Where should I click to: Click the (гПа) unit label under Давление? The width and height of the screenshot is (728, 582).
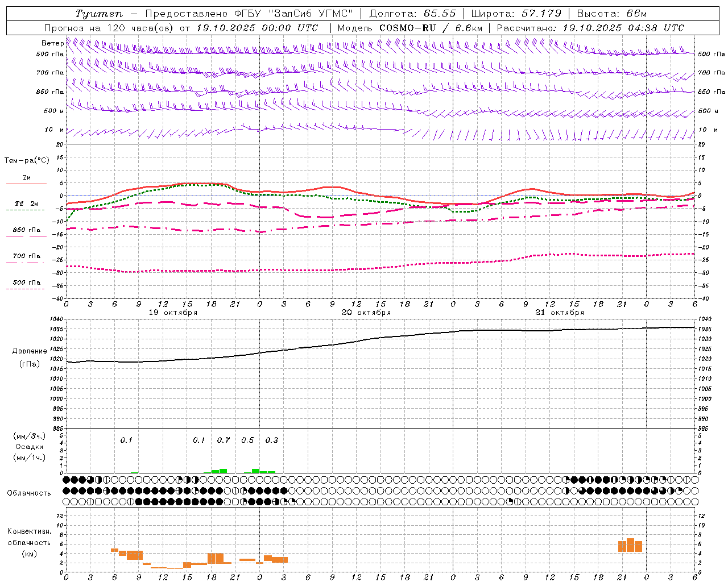click(x=30, y=364)
